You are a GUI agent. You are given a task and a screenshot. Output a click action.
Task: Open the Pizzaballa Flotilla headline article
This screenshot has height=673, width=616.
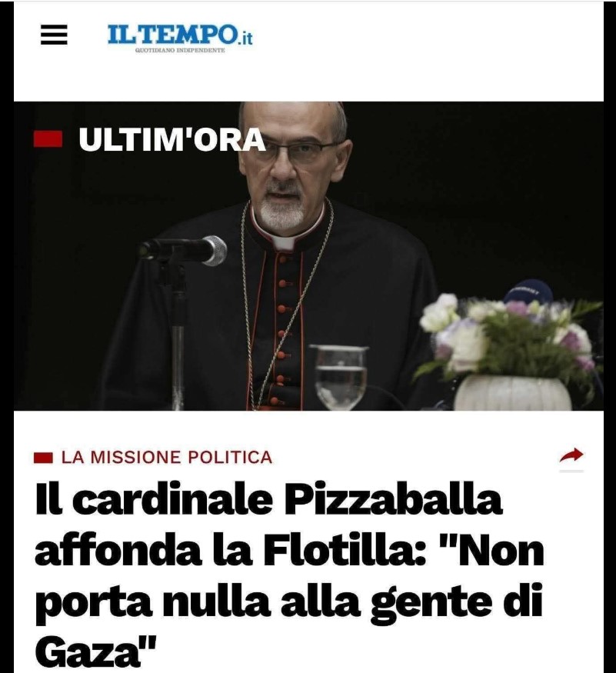coord(290,575)
